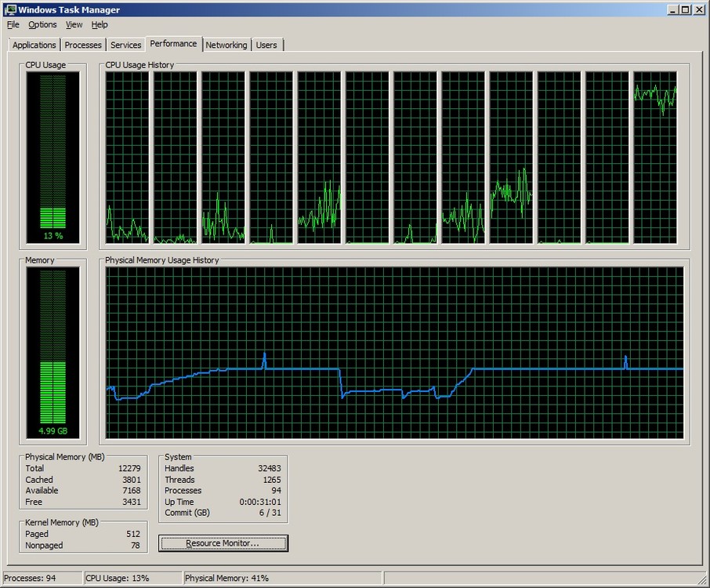
Task: Click the Threads value 1265
Action: pyautogui.click(x=272, y=480)
